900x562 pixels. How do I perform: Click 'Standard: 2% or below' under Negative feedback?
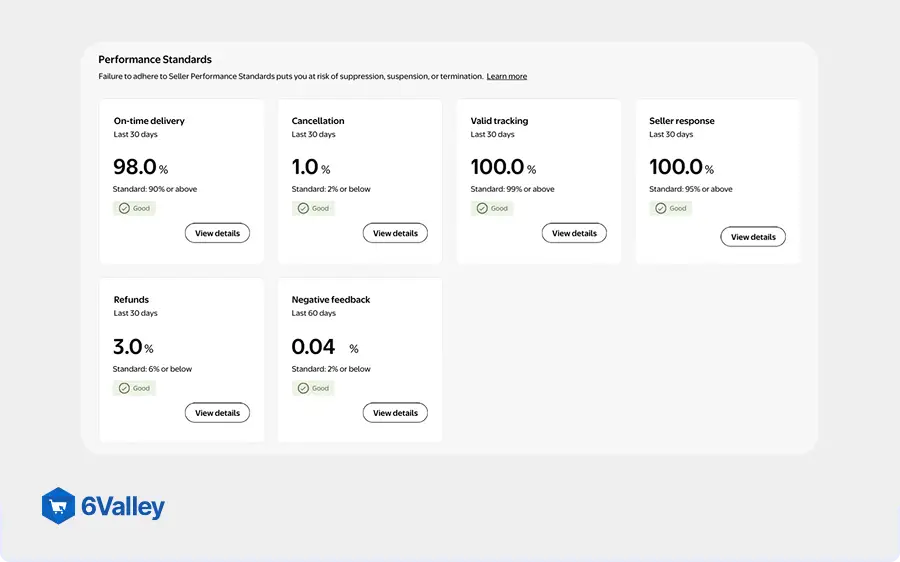[x=331, y=369]
